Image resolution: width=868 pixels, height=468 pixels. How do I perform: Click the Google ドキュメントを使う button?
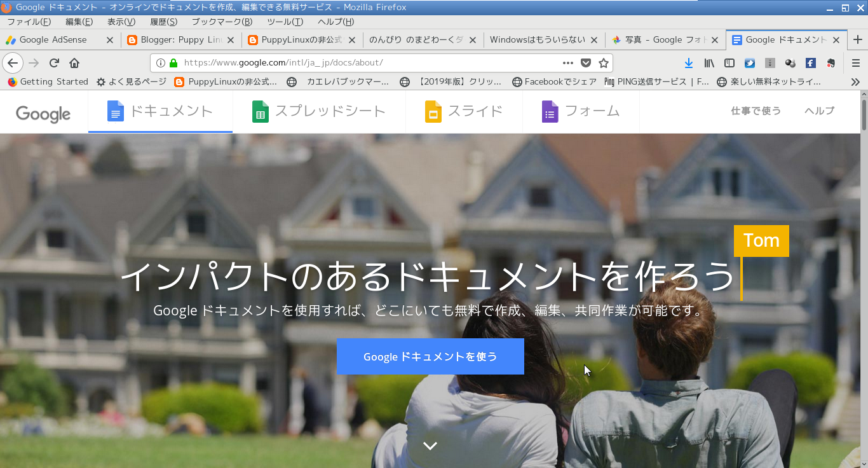click(430, 357)
